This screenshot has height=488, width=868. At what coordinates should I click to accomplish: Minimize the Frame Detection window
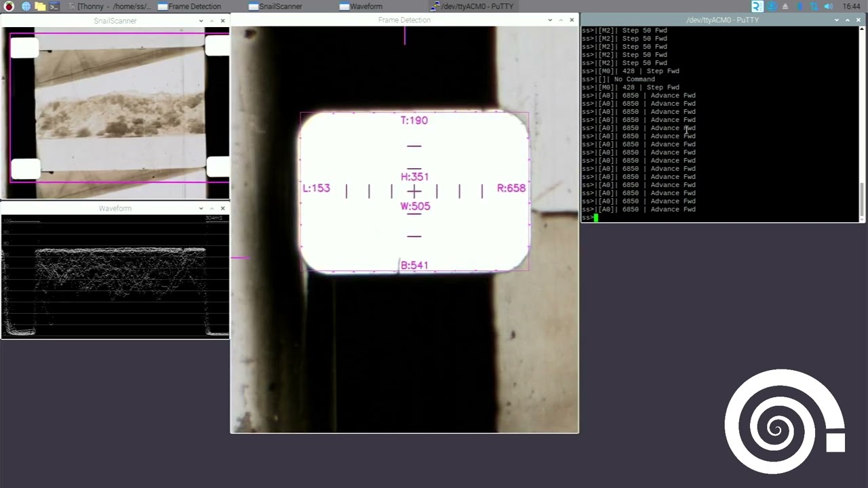(550, 20)
